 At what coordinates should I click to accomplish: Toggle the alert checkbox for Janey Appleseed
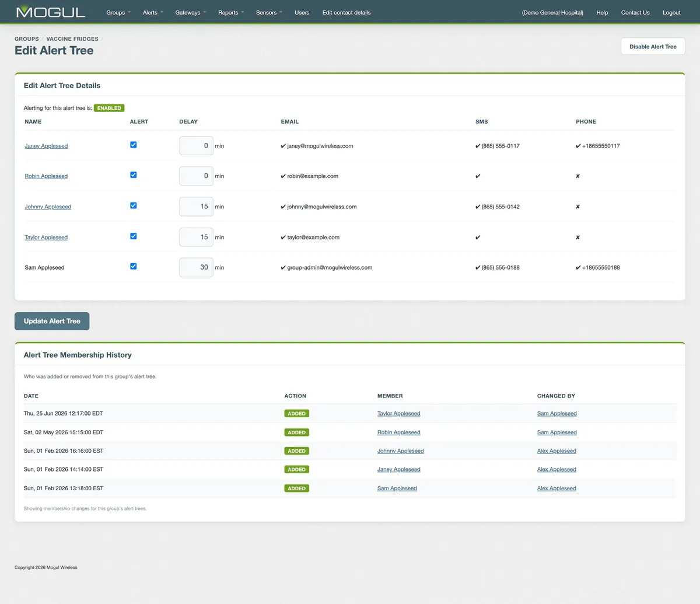[x=134, y=145]
